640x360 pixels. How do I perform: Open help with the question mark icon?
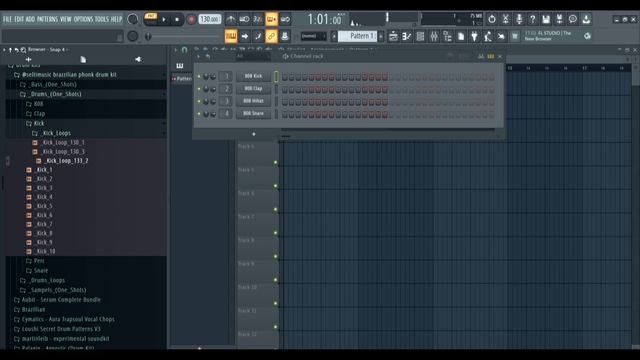[532, 19]
